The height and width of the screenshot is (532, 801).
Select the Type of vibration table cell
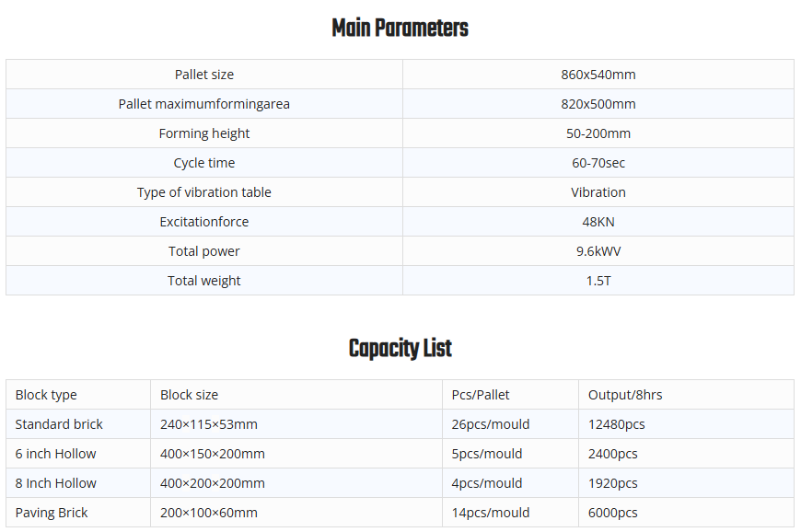coord(204,192)
